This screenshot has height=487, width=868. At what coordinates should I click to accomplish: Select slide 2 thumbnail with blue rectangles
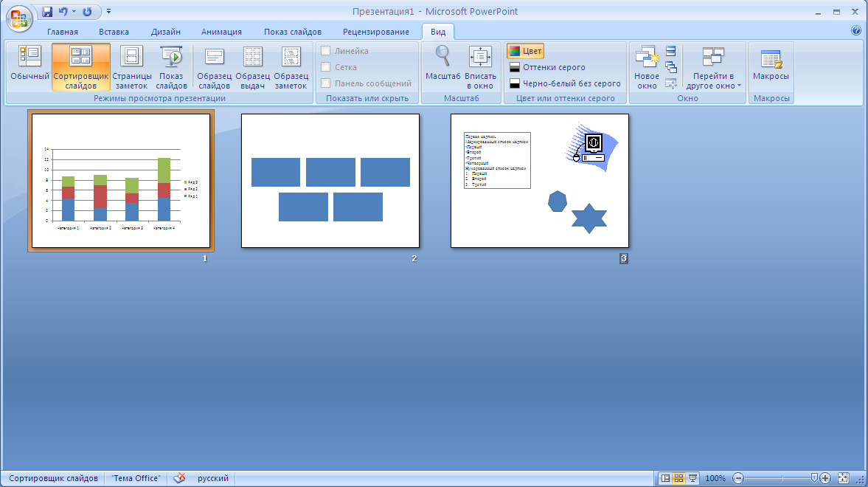click(x=330, y=181)
